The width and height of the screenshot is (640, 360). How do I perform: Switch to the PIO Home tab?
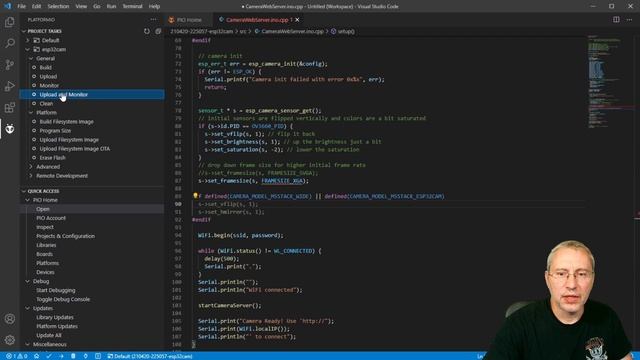[x=189, y=20]
